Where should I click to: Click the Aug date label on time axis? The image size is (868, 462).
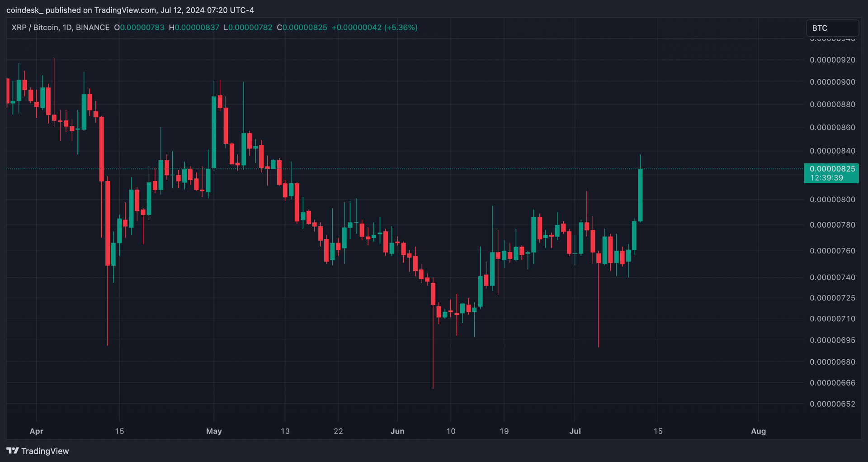(758, 431)
